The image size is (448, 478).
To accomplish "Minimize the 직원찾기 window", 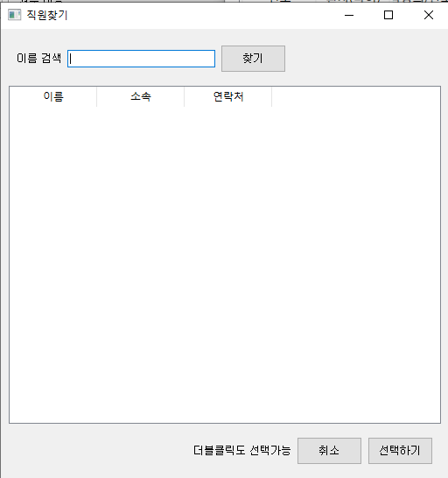I will click(x=349, y=15).
